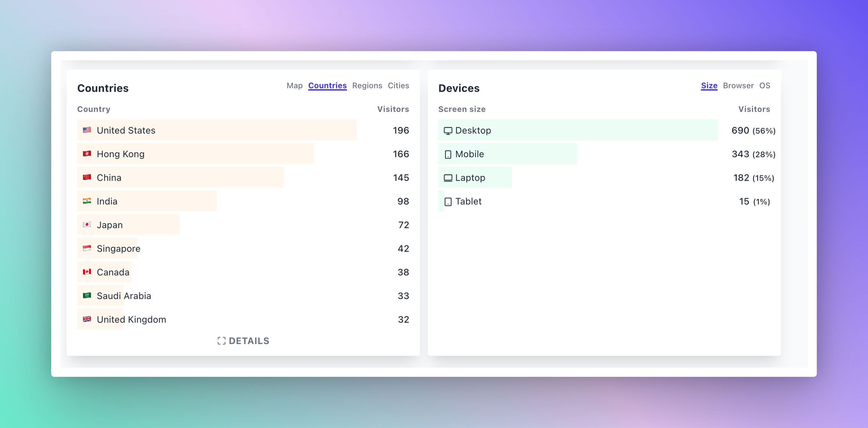868x428 pixels.
Task: Click the Visitors header in Countries
Action: (x=393, y=109)
